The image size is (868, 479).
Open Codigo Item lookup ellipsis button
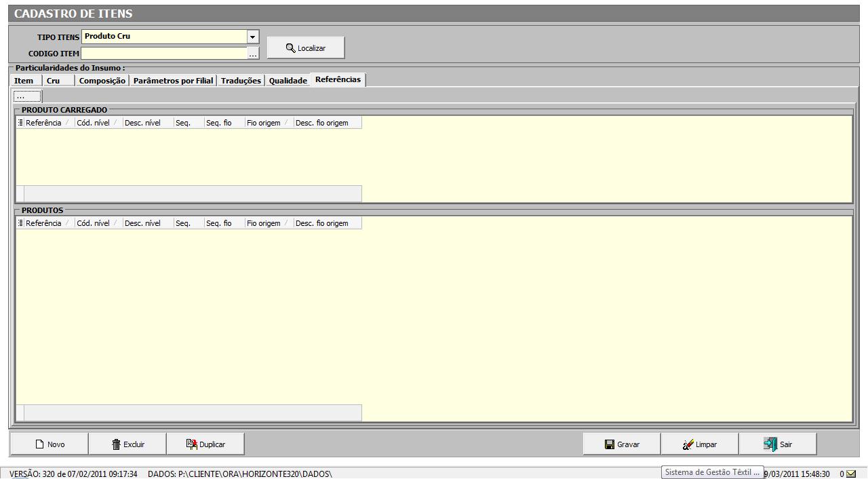click(x=253, y=54)
